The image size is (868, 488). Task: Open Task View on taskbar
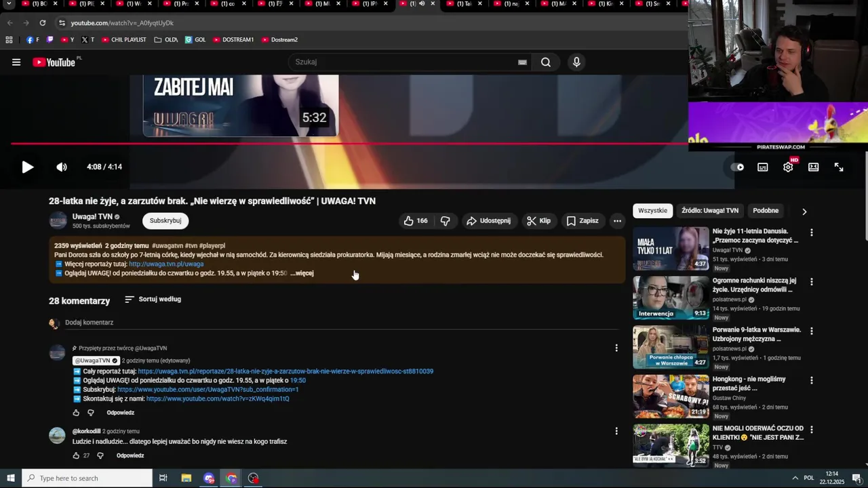pos(163,479)
